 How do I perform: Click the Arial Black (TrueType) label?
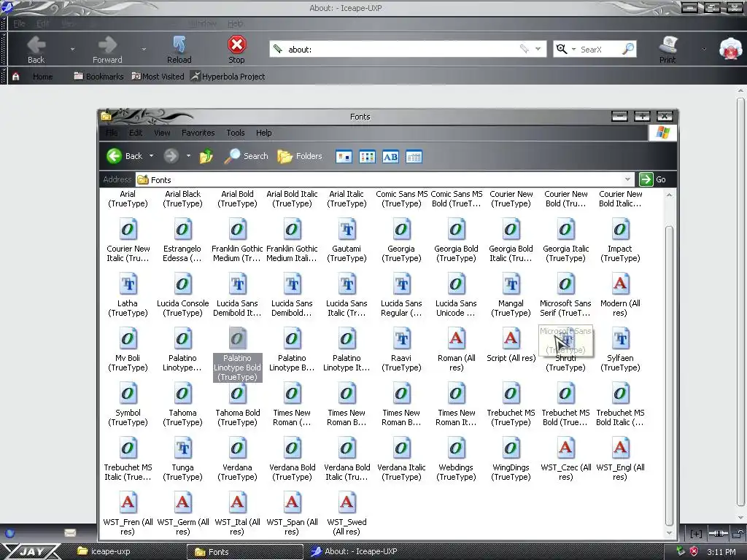(182, 198)
